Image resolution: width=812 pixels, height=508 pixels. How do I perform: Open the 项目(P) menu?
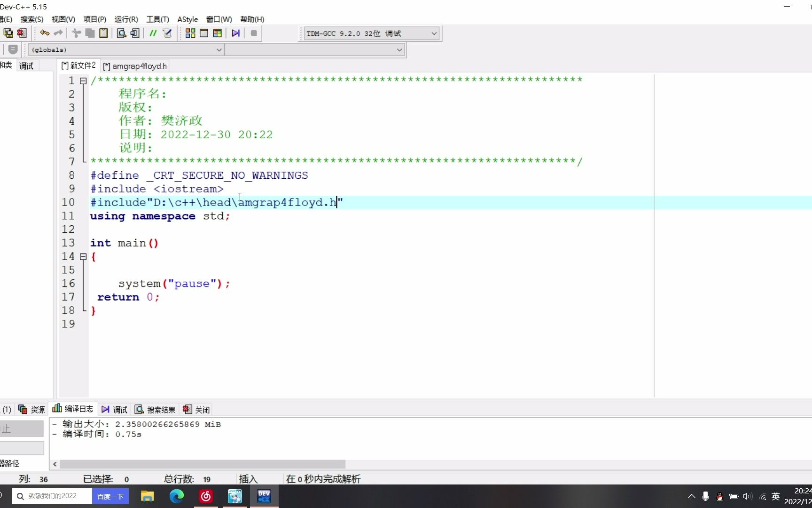pyautogui.click(x=95, y=19)
